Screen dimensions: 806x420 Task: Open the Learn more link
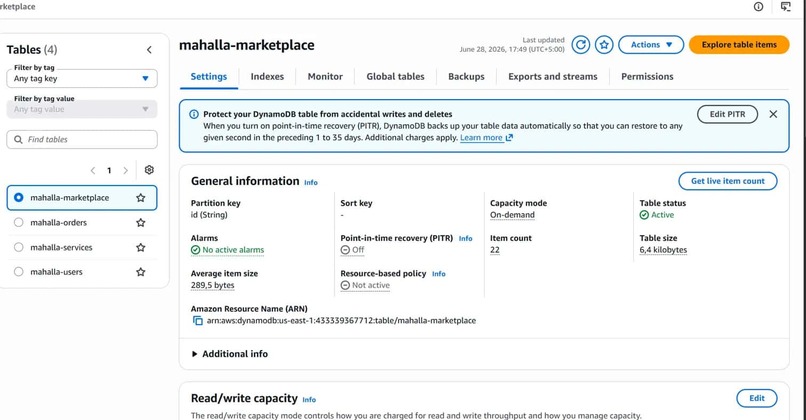[x=486, y=138]
